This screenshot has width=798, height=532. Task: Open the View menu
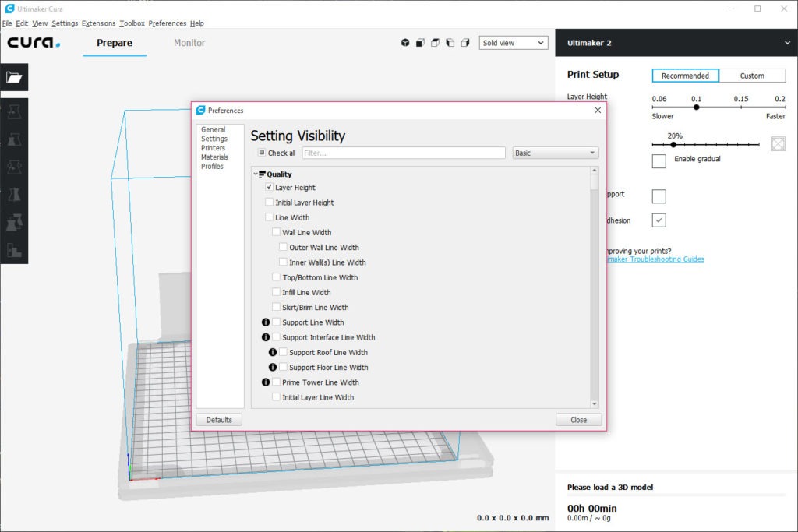[40, 23]
